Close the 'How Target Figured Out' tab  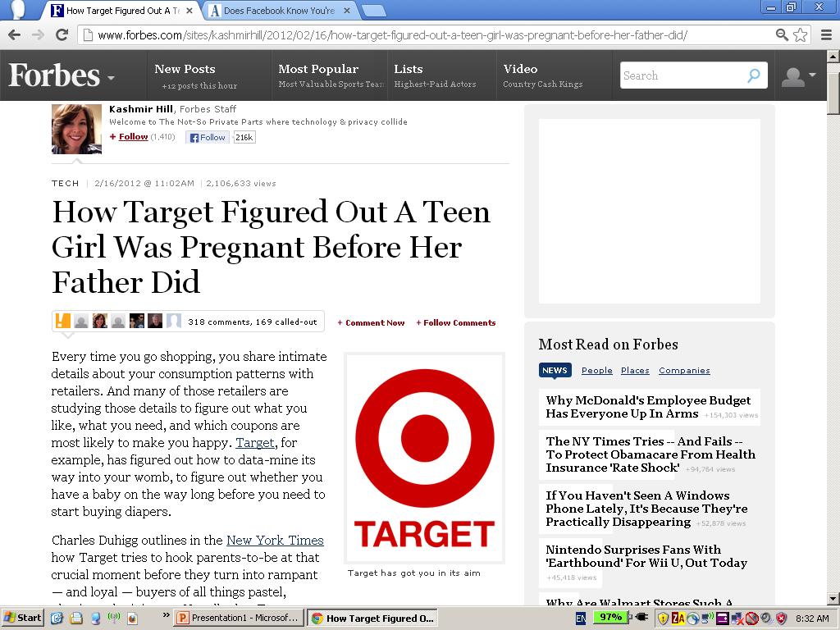point(189,10)
